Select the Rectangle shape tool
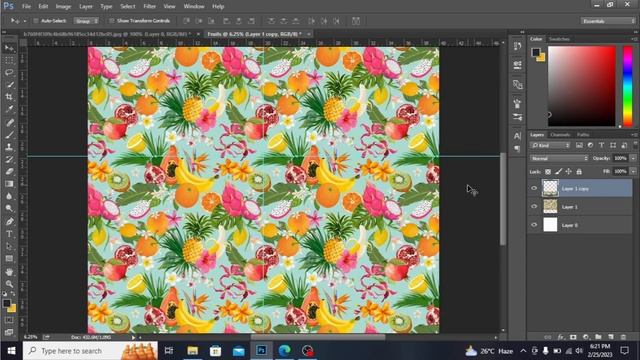 (9, 259)
